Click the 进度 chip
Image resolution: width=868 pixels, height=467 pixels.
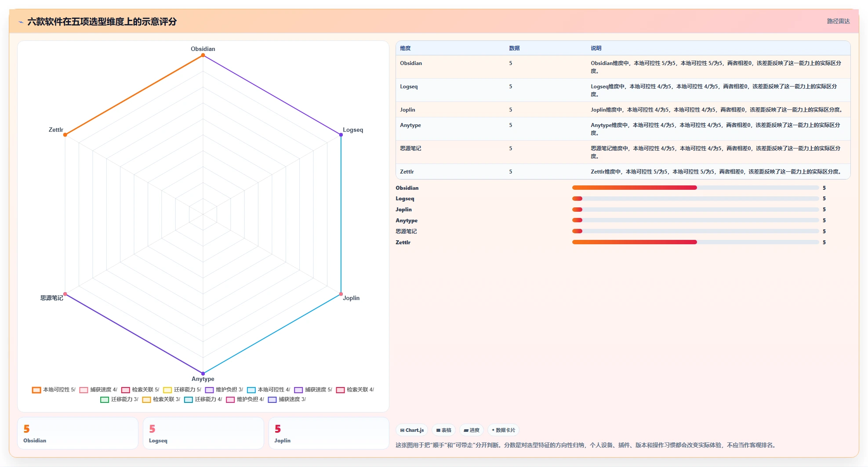tap(472, 430)
